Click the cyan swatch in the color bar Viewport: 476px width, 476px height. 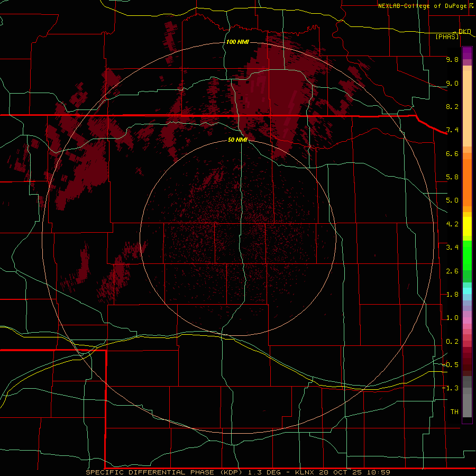(x=467, y=291)
